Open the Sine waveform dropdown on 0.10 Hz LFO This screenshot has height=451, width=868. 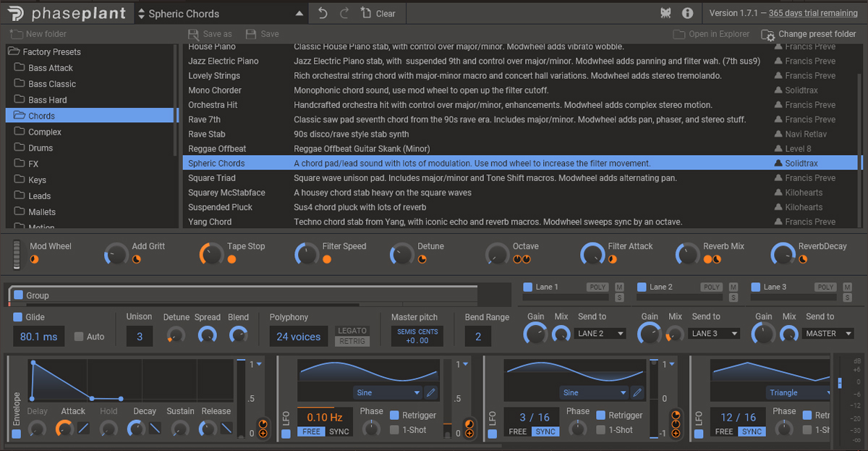click(388, 392)
